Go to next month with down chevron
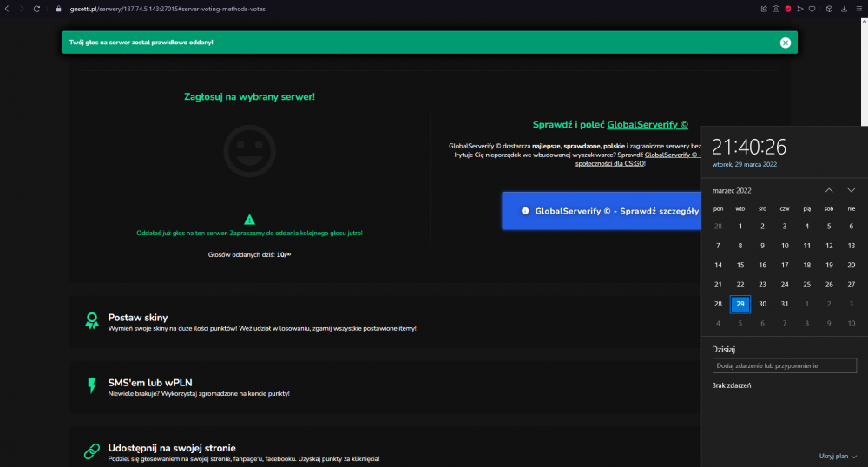Screen dimensions: 868x467 click(x=852, y=190)
